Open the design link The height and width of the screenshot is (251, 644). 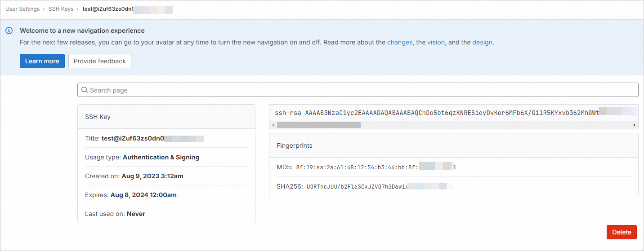click(x=483, y=42)
